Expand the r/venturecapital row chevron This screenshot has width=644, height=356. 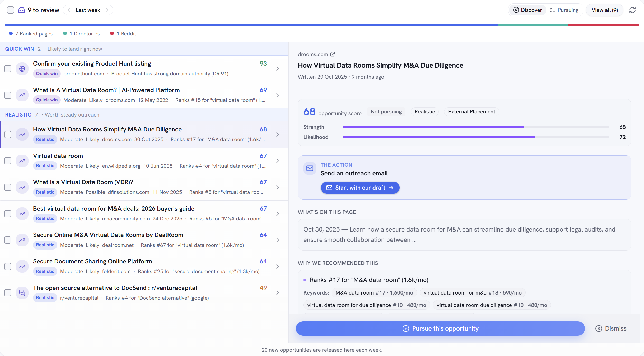[278, 293]
